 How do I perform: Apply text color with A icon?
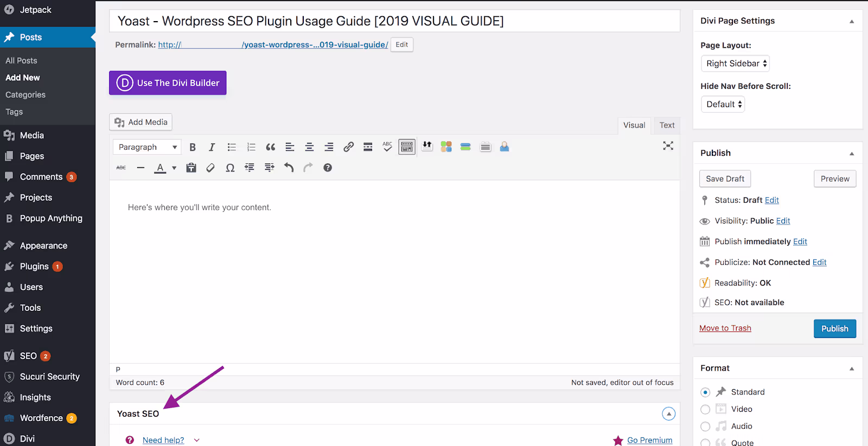[x=160, y=168]
